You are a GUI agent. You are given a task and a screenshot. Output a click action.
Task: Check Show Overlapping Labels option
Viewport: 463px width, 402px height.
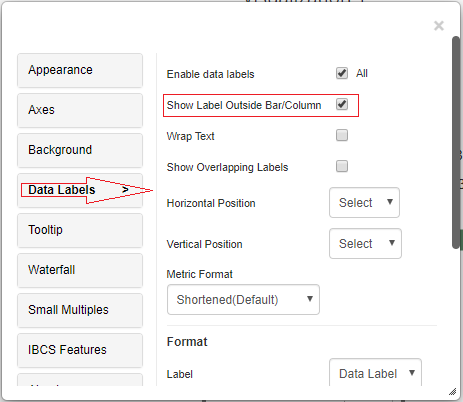coord(342,166)
